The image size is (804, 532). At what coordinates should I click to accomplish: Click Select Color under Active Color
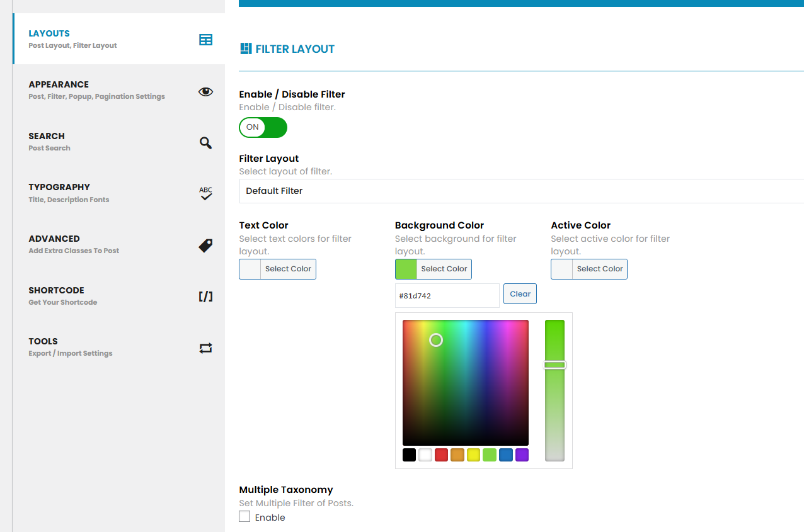600,269
